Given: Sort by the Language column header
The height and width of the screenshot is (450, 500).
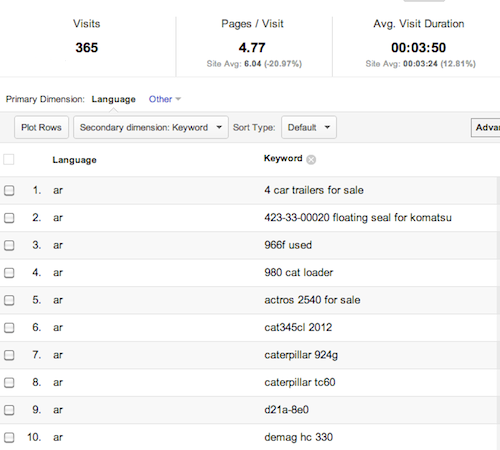Looking at the screenshot, I should pos(74,160).
